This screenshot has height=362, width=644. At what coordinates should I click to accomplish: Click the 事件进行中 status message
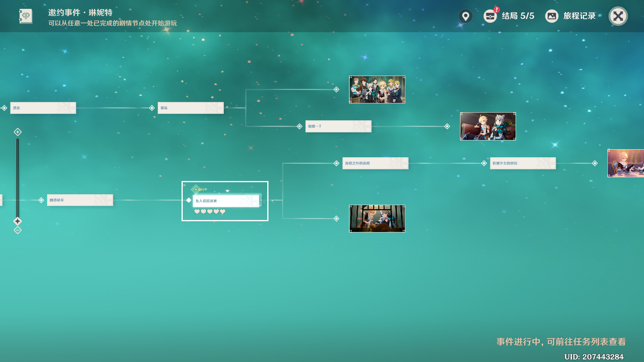pyautogui.click(x=561, y=342)
